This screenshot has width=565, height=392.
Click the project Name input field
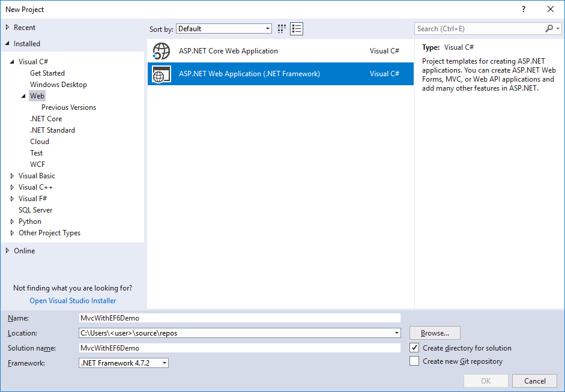[240, 318]
